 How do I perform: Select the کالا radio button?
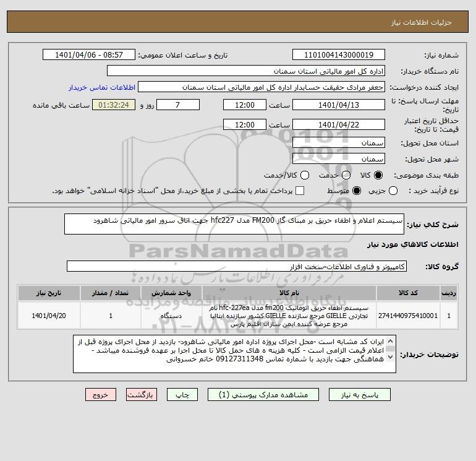(x=378, y=175)
